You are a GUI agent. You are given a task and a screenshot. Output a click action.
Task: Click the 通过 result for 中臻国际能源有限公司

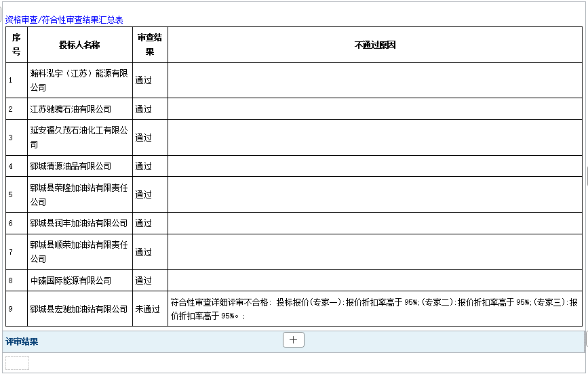(x=143, y=280)
